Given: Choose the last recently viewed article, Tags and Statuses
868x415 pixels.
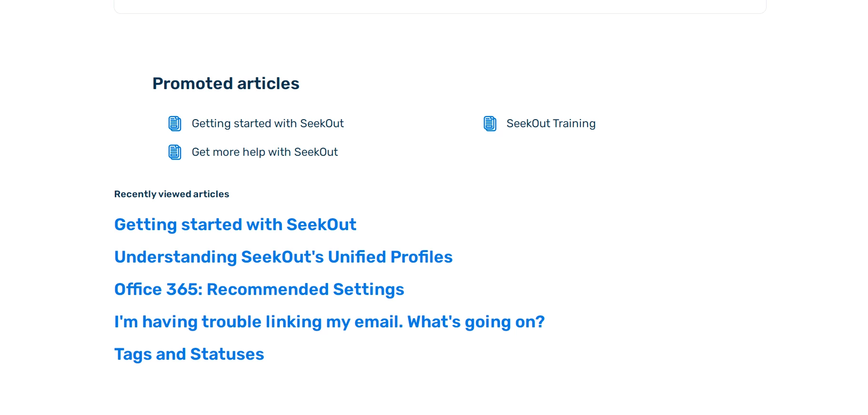Looking at the screenshot, I should [x=189, y=354].
